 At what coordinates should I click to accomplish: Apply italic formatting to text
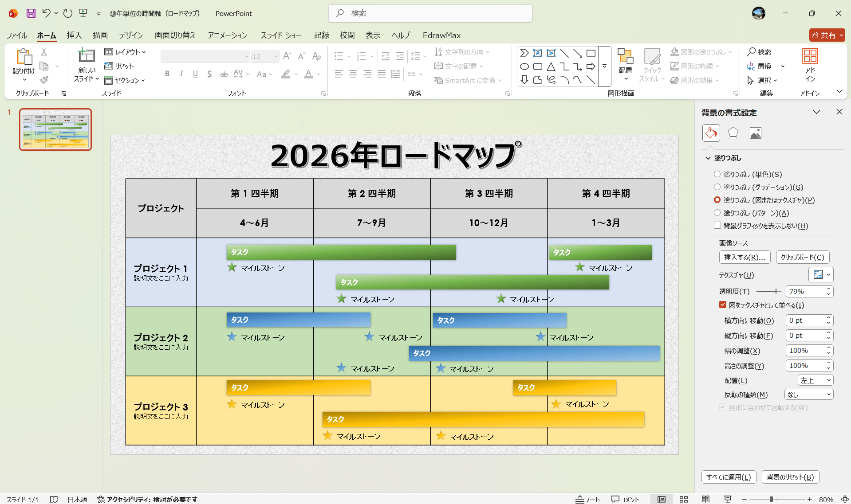click(181, 74)
